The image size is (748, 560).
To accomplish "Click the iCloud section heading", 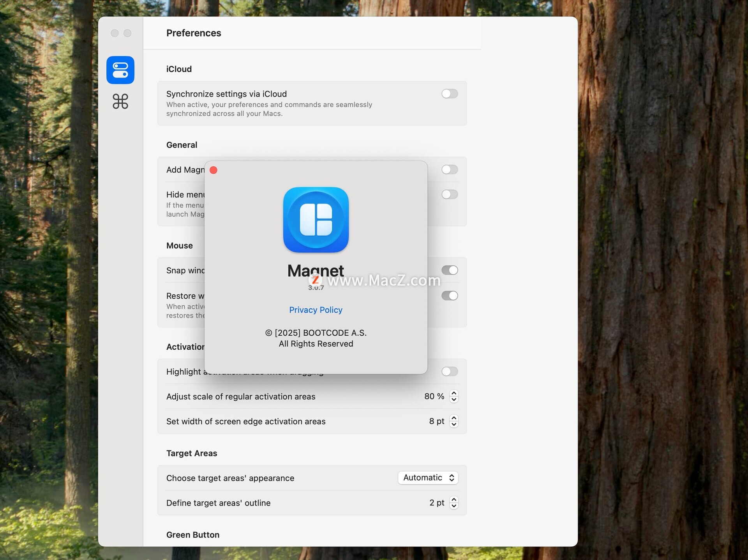I will click(179, 69).
